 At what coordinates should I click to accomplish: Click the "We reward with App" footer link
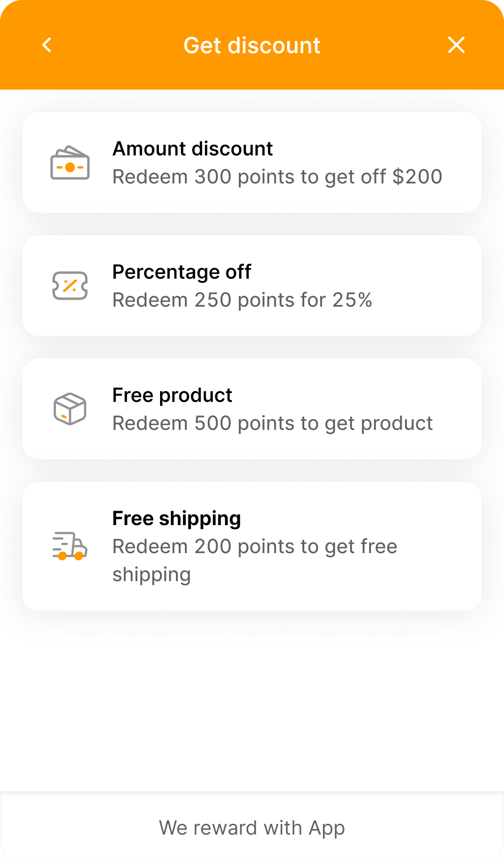[252, 828]
